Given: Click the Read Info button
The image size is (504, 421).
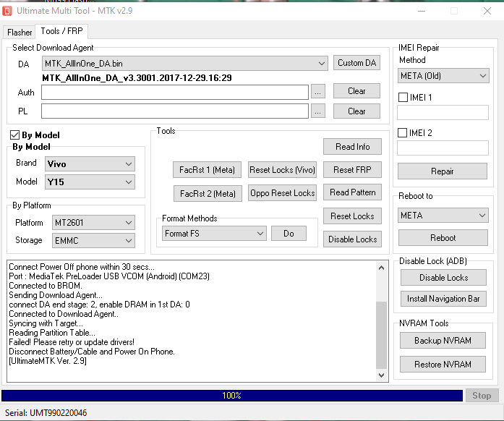Looking at the screenshot, I should (x=352, y=147).
